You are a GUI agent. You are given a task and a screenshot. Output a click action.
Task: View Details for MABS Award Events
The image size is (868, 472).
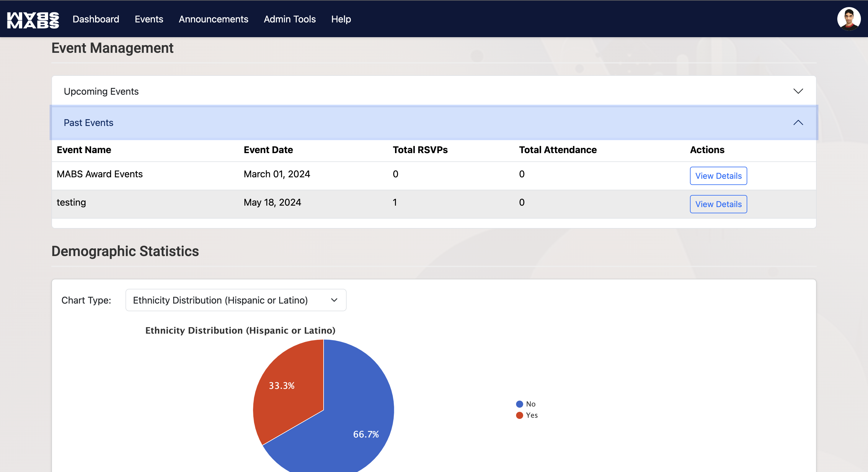[x=718, y=176]
